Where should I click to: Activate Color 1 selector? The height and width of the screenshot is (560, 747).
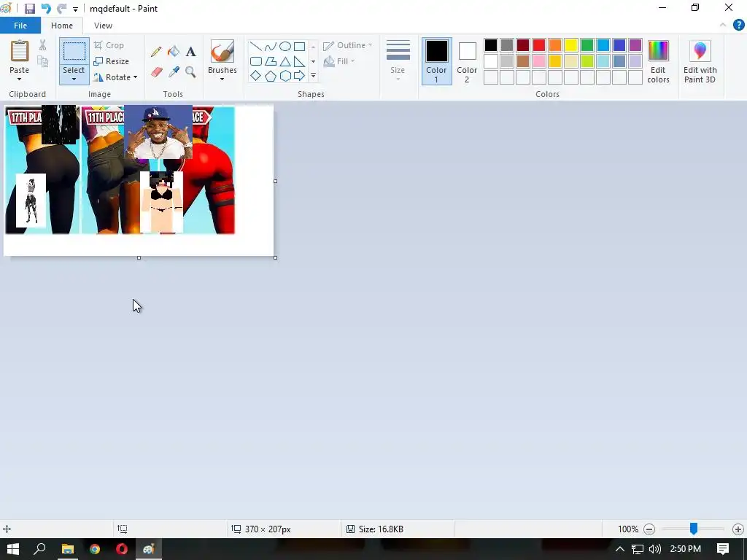click(x=436, y=61)
